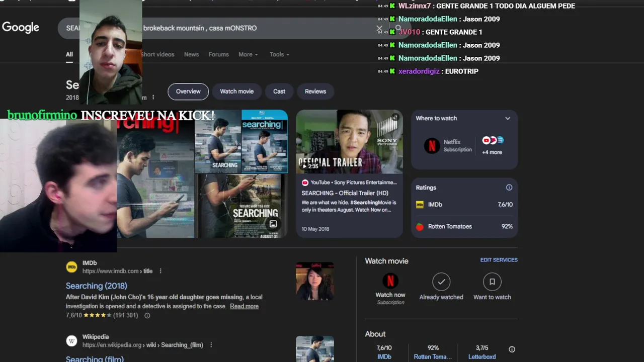Open IMDb result thumbnail image
Screen dimensions: 644x362
[x=315, y=281]
